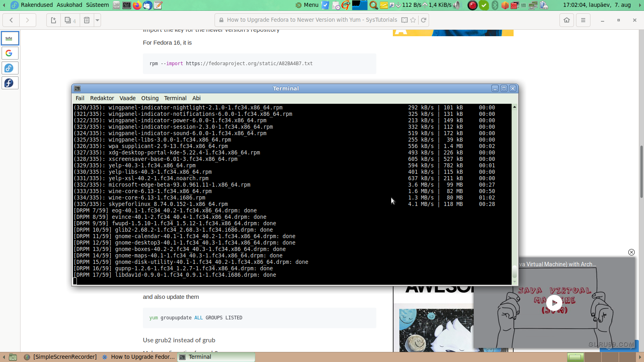Launch the terminal from top panel
644x362 pixels.
click(127, 5)
